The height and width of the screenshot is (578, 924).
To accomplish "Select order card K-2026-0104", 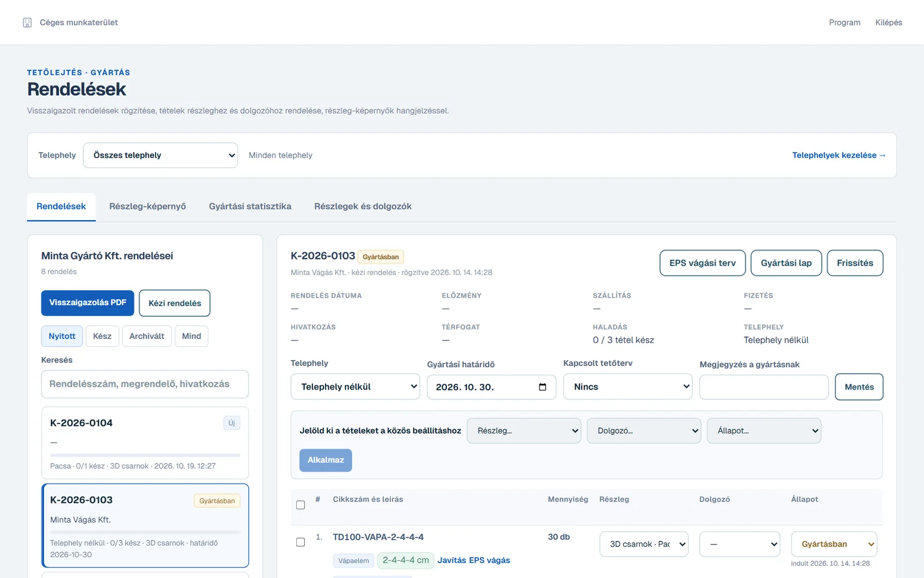I will click(145, 443).
